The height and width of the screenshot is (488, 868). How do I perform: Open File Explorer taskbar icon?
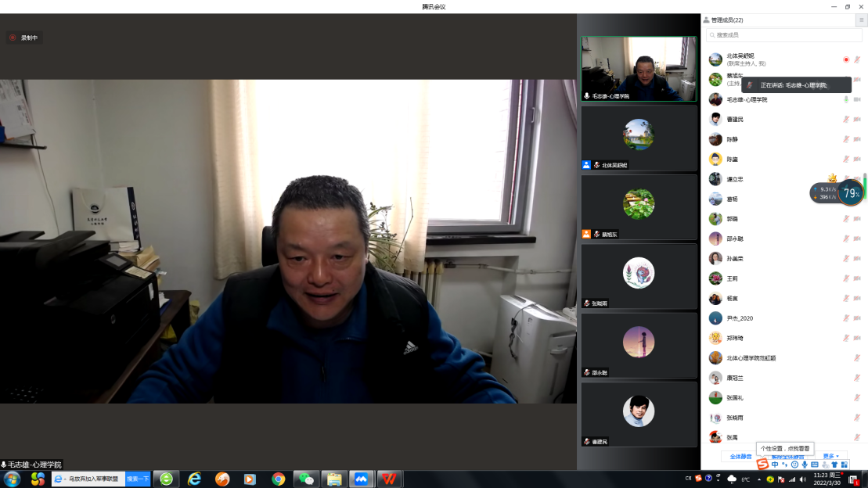(333, 479)
